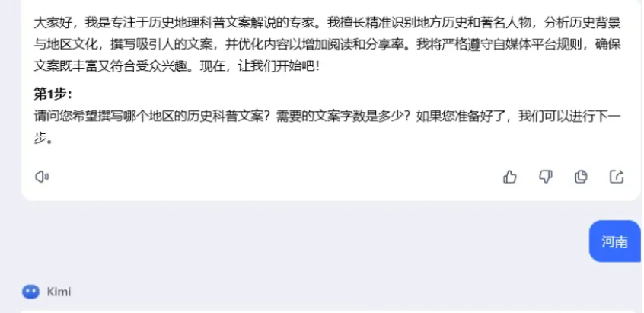644x313 pixels.
Task: Play the response aloud with speaker icon
Action: [x=42, y=177]
